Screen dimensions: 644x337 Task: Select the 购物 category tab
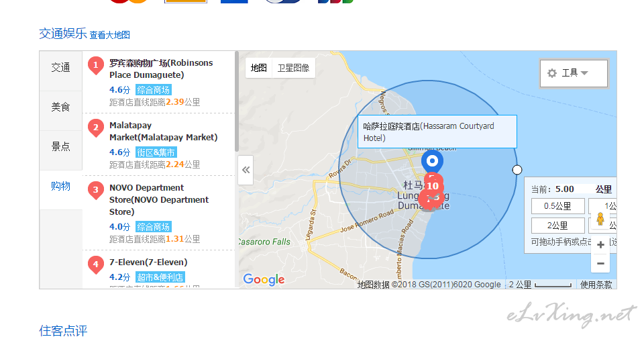click(x=61, y=186)
